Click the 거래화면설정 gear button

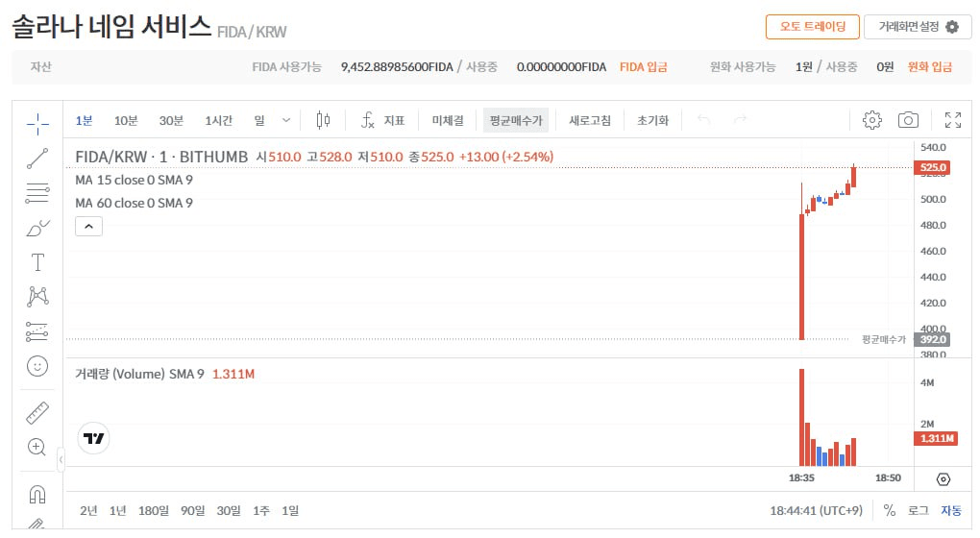(x=918, y=27)
